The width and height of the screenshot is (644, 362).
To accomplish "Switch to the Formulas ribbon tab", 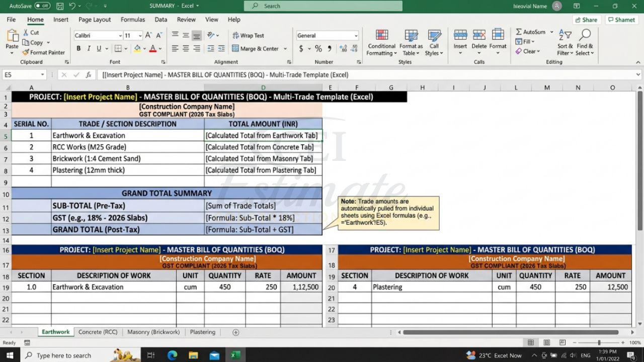I will [132, 19].
